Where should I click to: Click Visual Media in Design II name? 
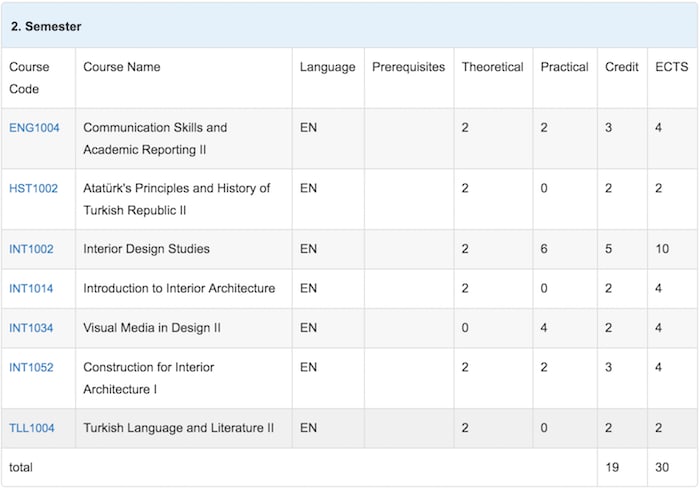point(152,328)
